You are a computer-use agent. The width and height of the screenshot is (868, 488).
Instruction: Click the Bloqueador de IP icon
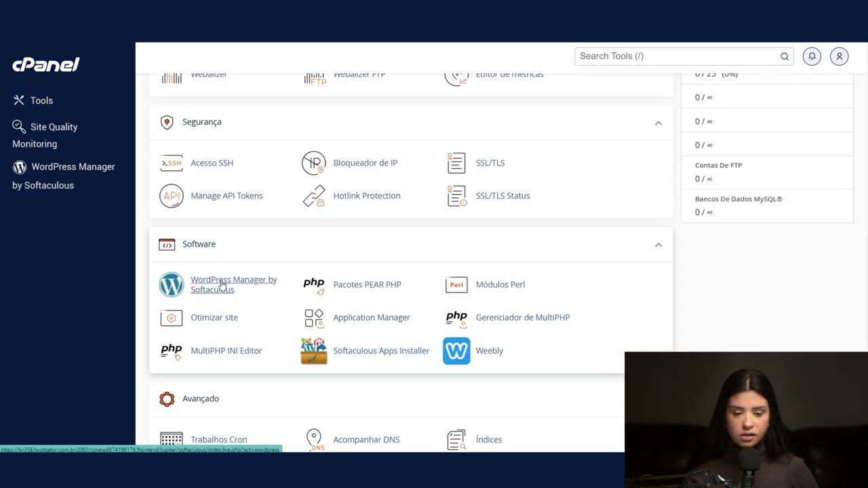tap(314, 163)
